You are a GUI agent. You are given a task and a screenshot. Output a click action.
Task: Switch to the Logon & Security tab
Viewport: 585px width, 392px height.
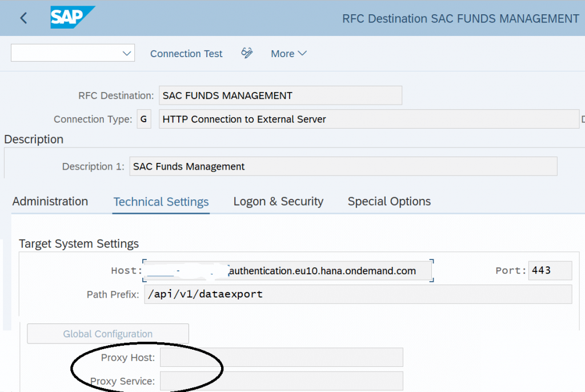(278, 201)
